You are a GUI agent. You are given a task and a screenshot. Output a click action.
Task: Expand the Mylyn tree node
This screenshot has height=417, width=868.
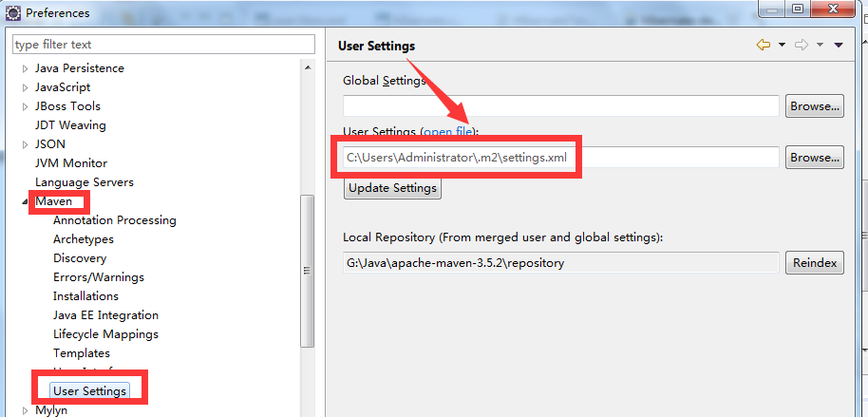(25, 410)
